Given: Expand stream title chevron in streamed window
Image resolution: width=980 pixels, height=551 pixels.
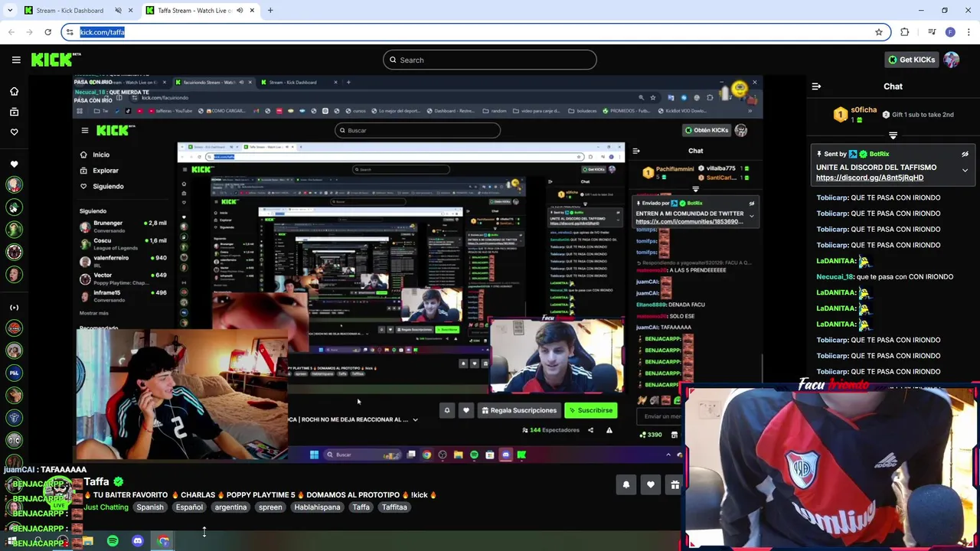Looking at the screenshot, I should (x=415, y=419).
